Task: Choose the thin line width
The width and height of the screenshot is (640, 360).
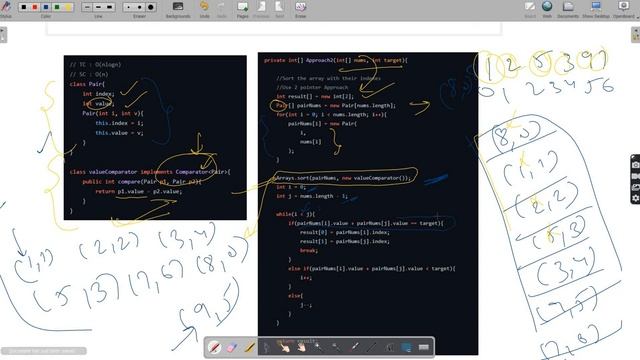Action: click(87, 7)
